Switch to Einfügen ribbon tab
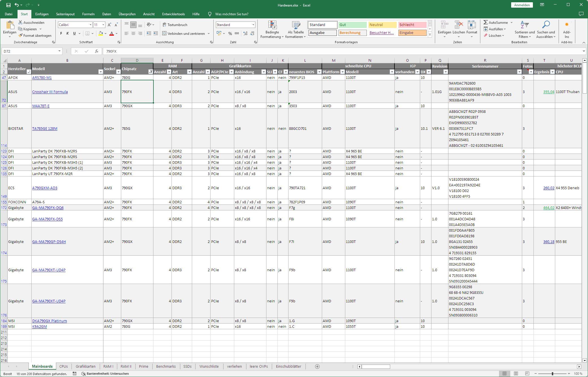This screenshot has width=588, height=377. (42, 14)
